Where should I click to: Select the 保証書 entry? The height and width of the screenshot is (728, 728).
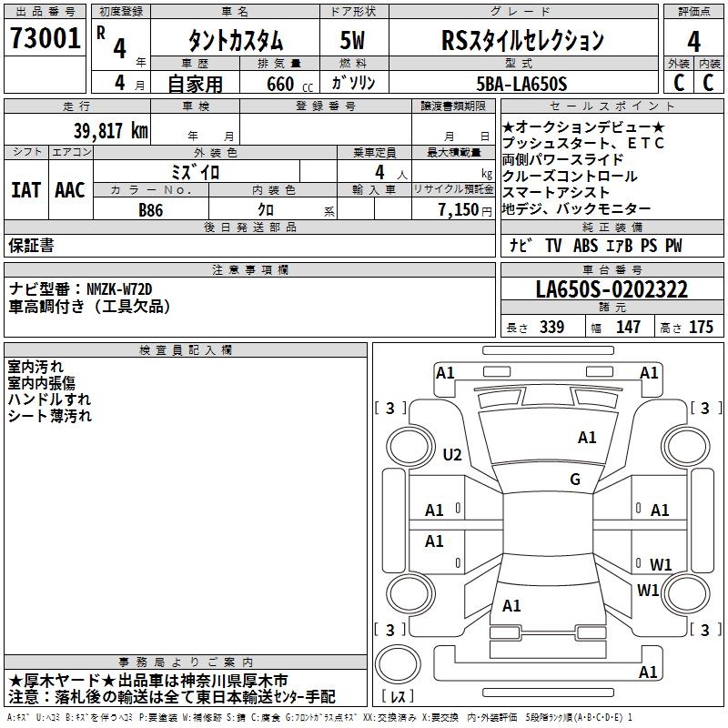[x=31, y=246]
